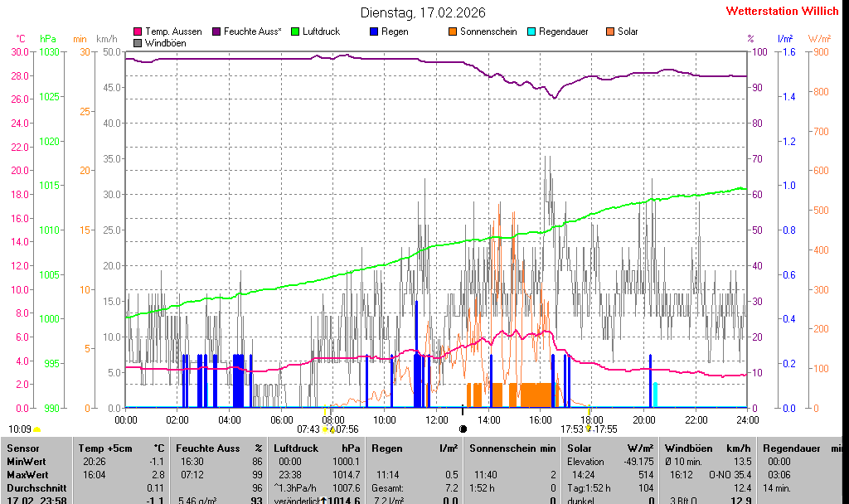
Task: Click the blue Regen legend swatch
Action: tap(374, 31)
